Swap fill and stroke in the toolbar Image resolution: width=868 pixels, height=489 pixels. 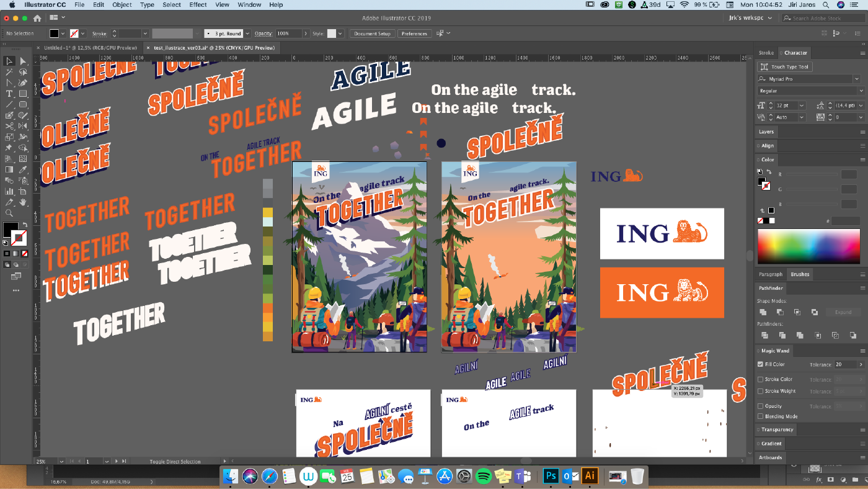pos(25,225)
